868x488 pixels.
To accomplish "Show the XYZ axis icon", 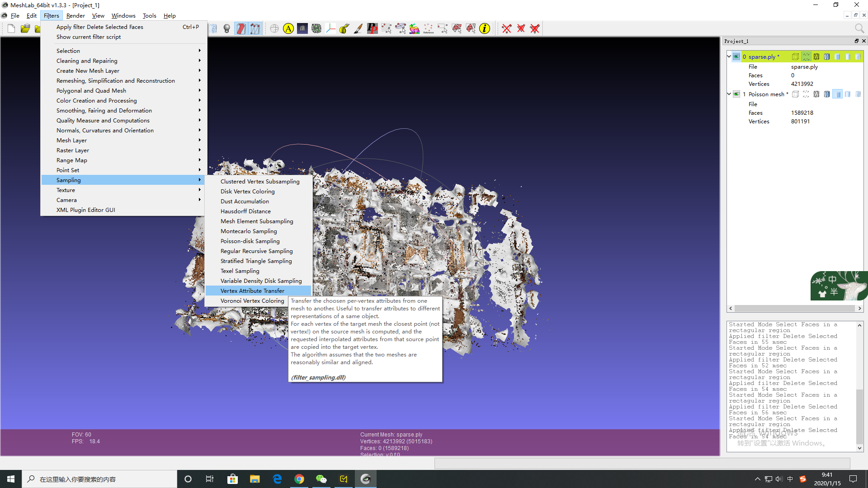I will pyautogui.click(x=330, y=29).
